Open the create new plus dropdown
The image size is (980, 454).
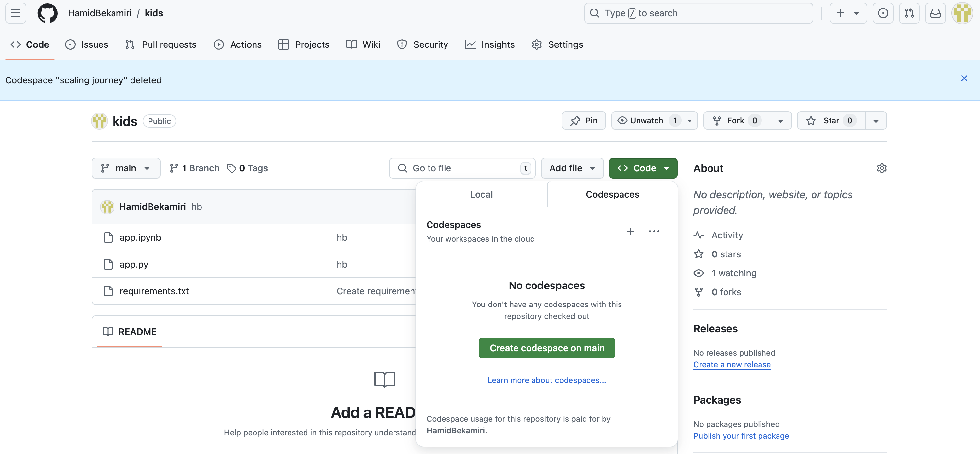[848, 13]
